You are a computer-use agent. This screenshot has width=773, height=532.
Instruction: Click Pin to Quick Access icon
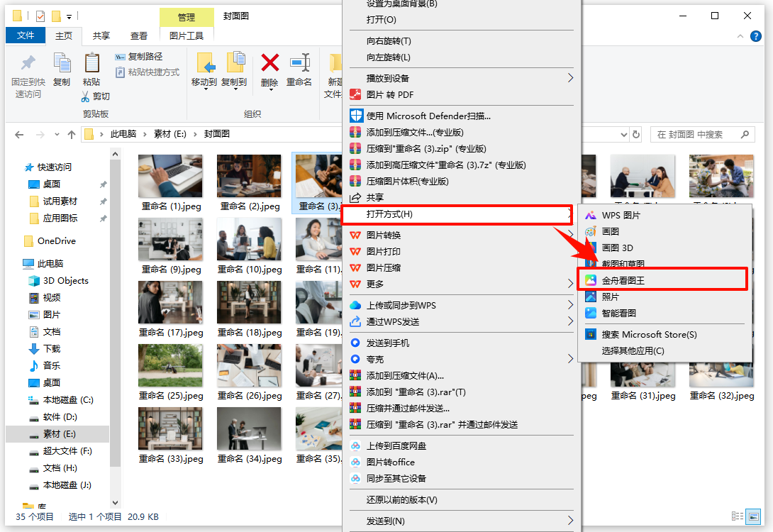(28, 64)
